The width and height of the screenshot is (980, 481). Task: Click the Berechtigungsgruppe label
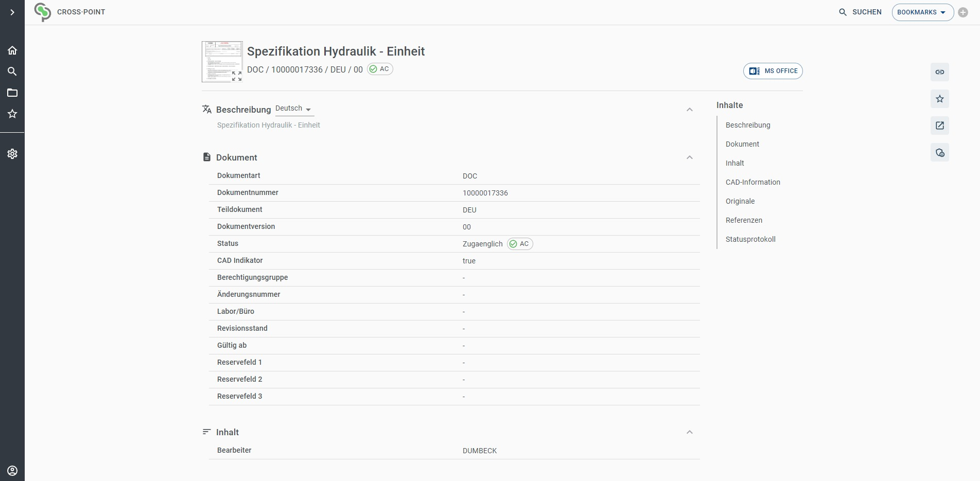point(252,277)
